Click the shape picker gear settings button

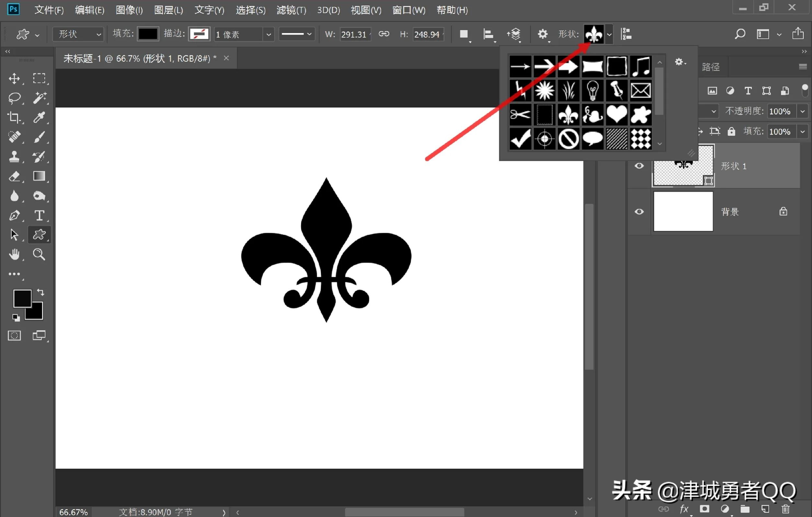[680, 62]
